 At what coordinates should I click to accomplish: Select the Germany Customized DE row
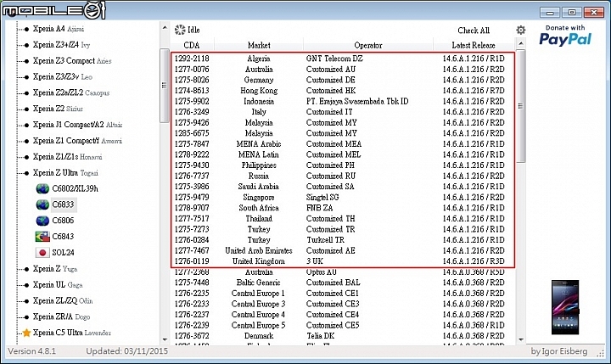[343, 80]
